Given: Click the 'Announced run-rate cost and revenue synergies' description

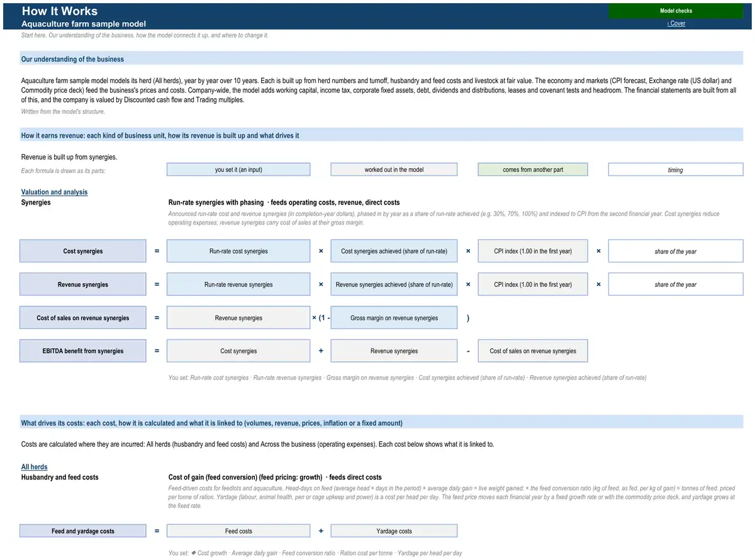Looking at the screenshot, I should [x=444, y=218].
